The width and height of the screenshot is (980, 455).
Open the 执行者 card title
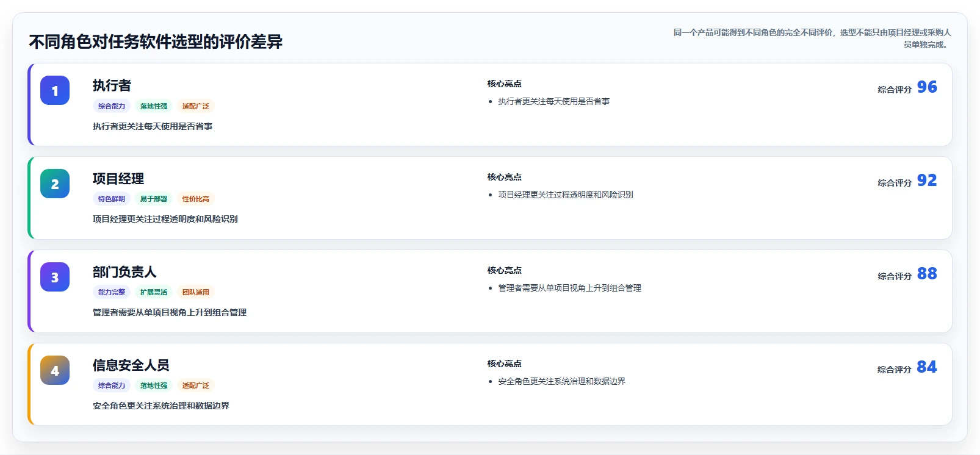(112, 85)
